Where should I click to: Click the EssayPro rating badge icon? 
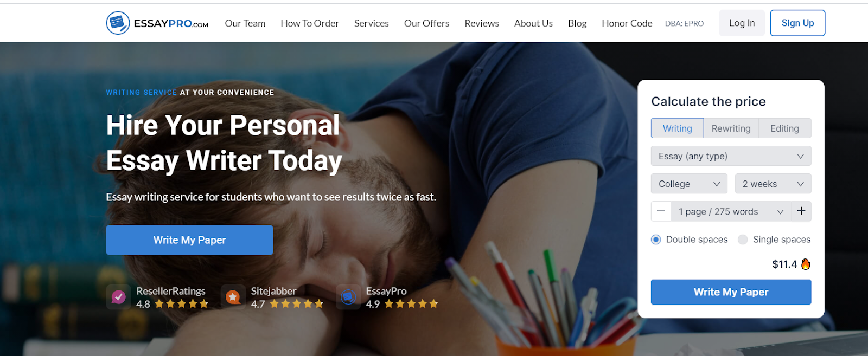[348, 297]
